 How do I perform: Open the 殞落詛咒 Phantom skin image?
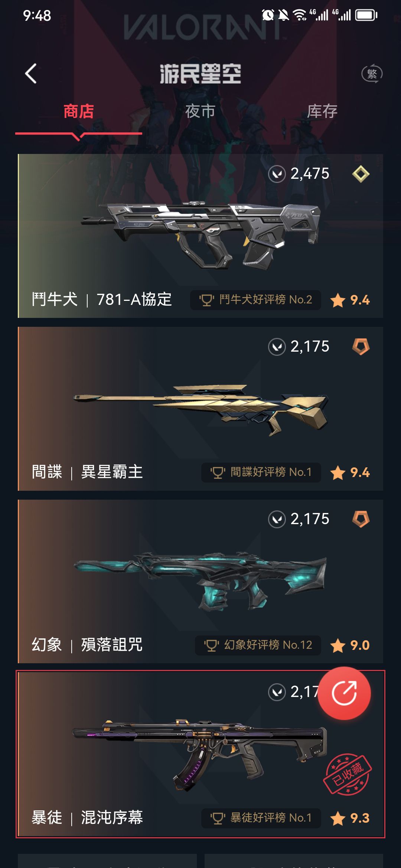pyautogui.click(x=200, y=581)
